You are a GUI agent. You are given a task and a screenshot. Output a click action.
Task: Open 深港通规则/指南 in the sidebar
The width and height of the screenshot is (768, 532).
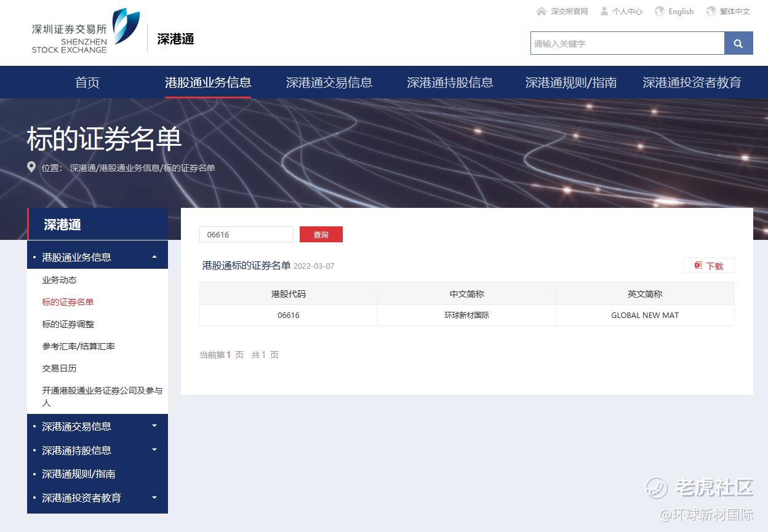point(79,474)
